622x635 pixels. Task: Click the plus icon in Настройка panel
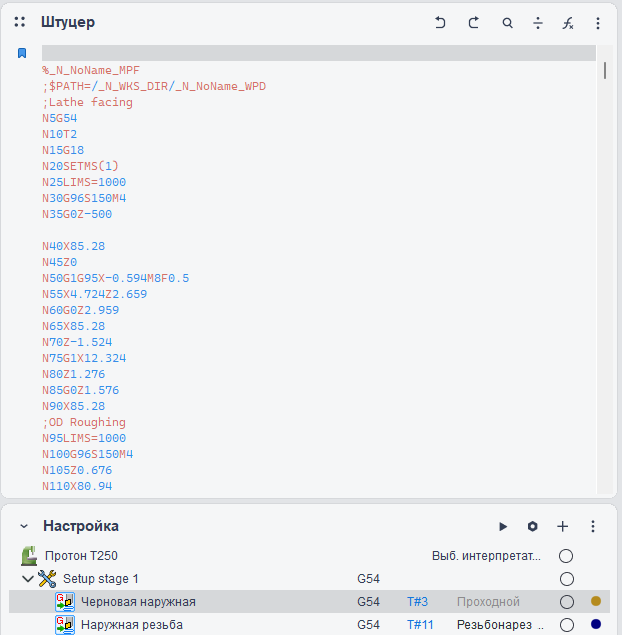coord(563,526)
